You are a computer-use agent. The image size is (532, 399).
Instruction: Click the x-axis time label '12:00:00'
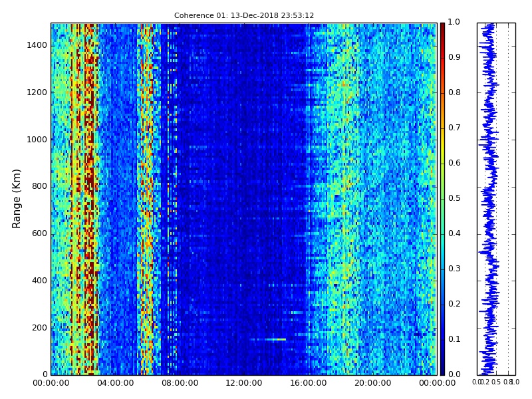[244, 384]
